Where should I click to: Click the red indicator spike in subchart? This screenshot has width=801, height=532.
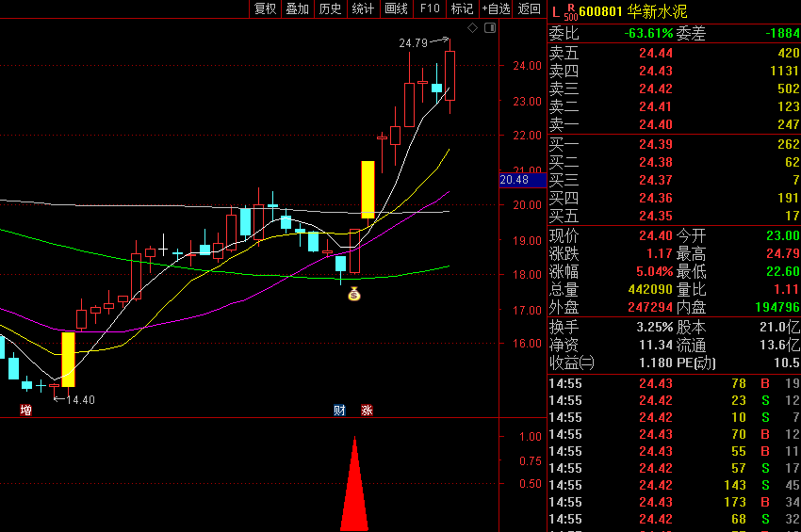click(x=354, y=484)
